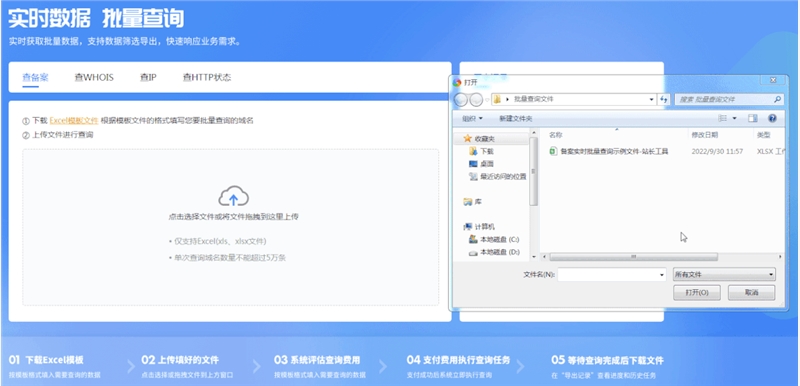Sort by the 修改日期 column header
The image size is (800, 386).
[705, 135]
